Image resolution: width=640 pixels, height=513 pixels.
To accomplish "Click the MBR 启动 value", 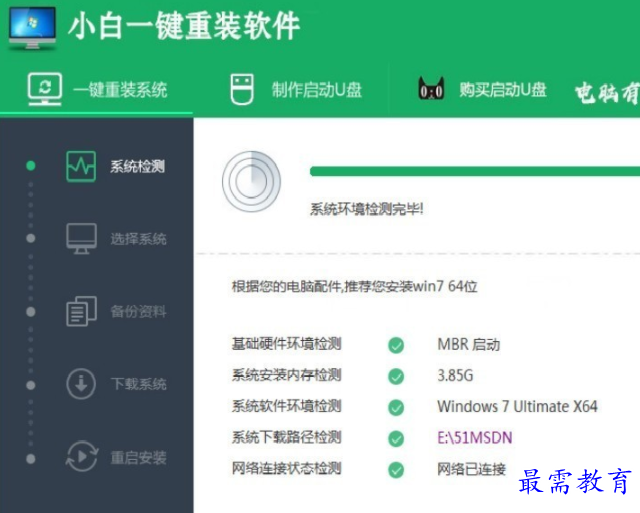I will tap(469, 344).
